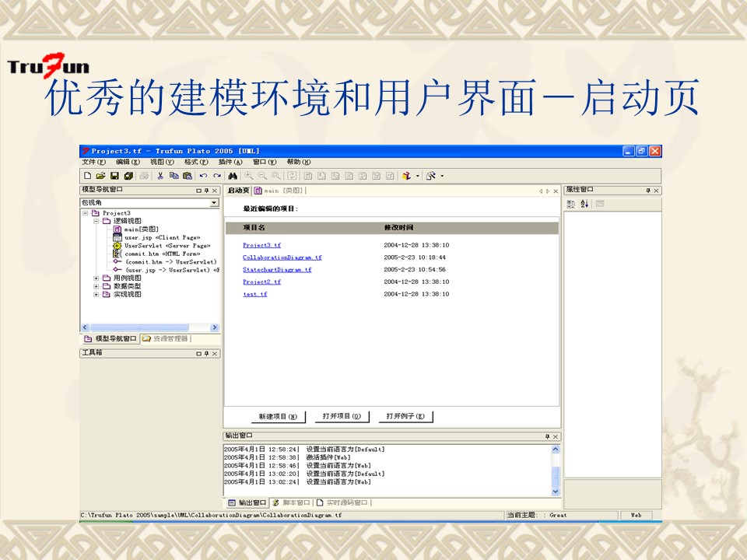Click the Copy toolbar icon
The height and width of the screenshot is (560, 747).
point(174,176)
